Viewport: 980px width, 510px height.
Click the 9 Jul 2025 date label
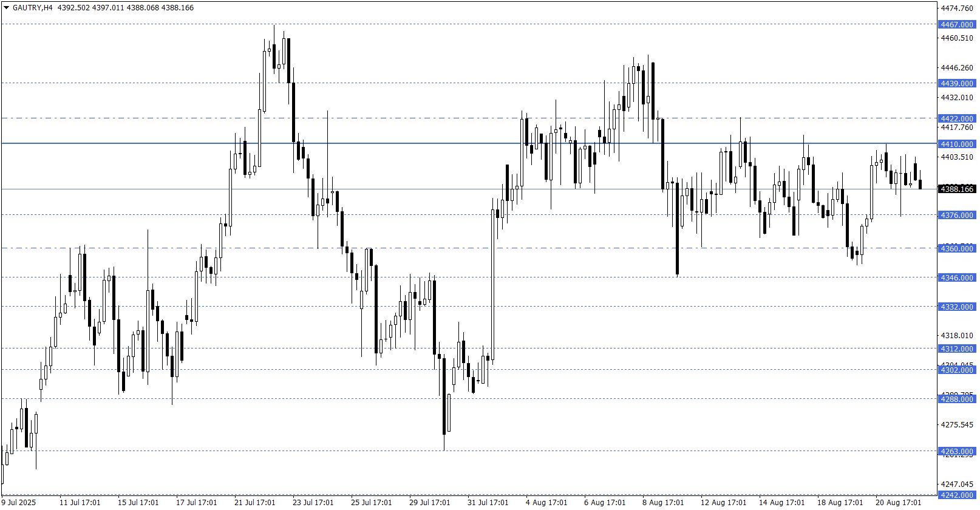(x=19, y=503)
